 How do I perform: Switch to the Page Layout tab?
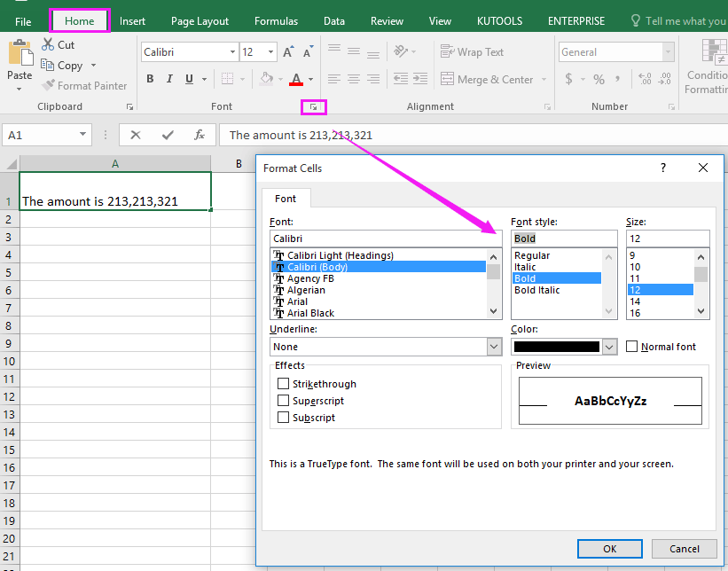(200, 21)
